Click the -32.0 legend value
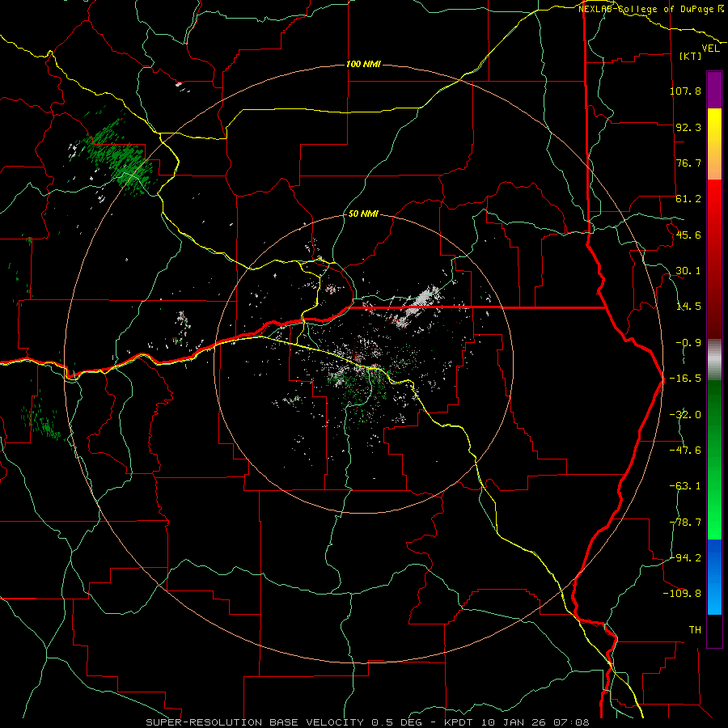This screenshot has height=728, width=728. tap(685, 414)
